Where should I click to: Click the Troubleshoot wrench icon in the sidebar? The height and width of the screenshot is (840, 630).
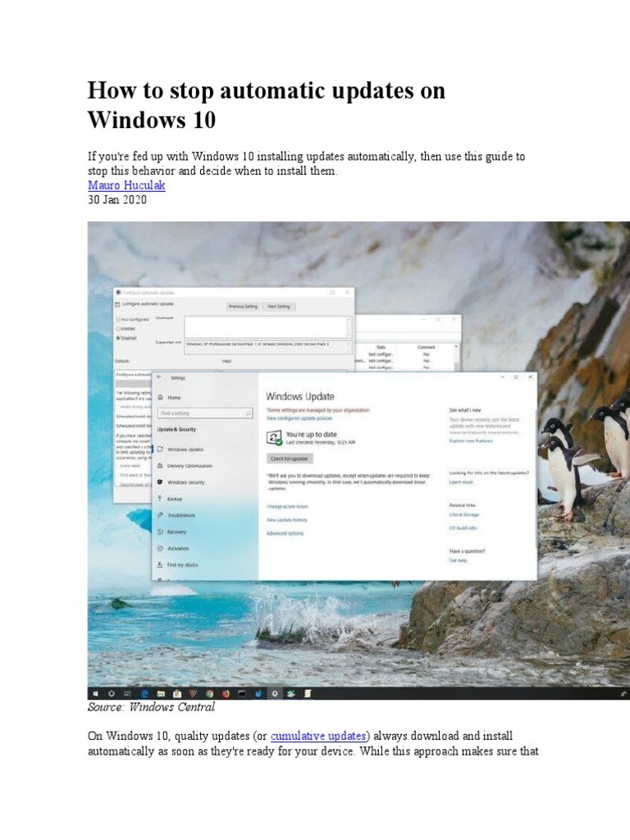tap(160, 515)
